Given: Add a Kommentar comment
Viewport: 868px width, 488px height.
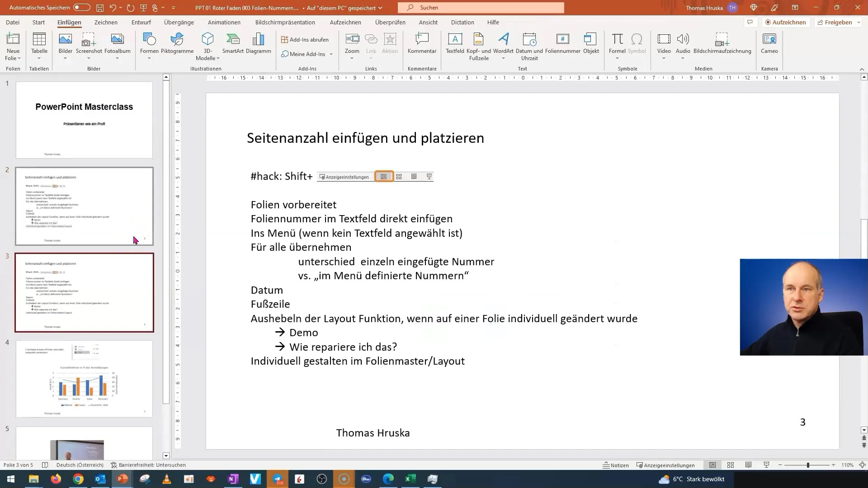Looking at the screenshot, I should 422,43.
